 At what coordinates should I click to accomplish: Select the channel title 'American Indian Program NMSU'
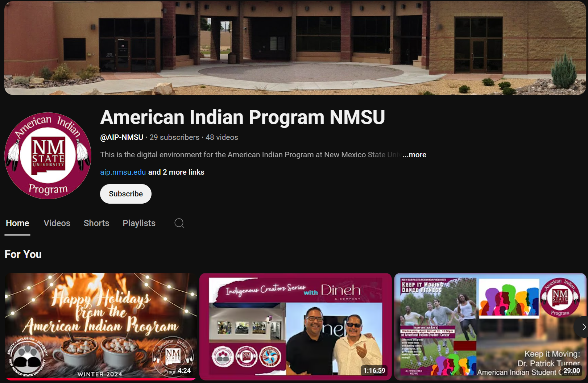pos(243,117)
